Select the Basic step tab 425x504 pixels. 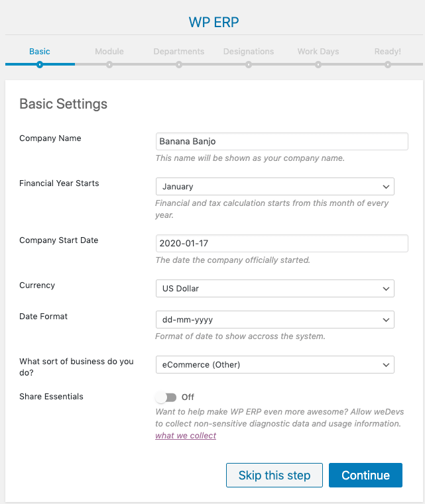point(40,52)
